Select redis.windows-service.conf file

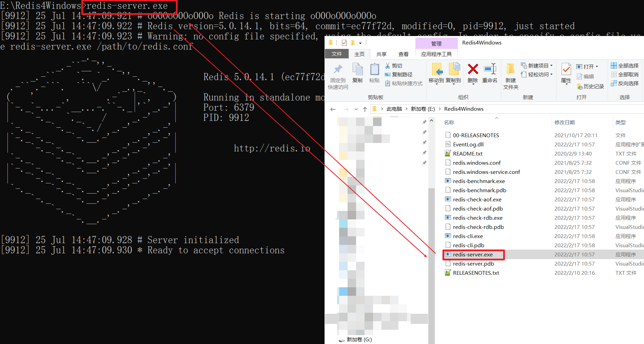click(x=486, y=172)
